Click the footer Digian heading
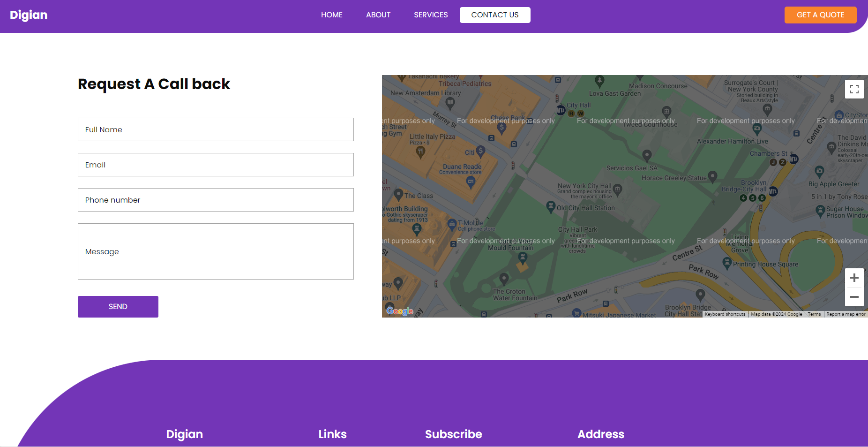 click(185, 434)
